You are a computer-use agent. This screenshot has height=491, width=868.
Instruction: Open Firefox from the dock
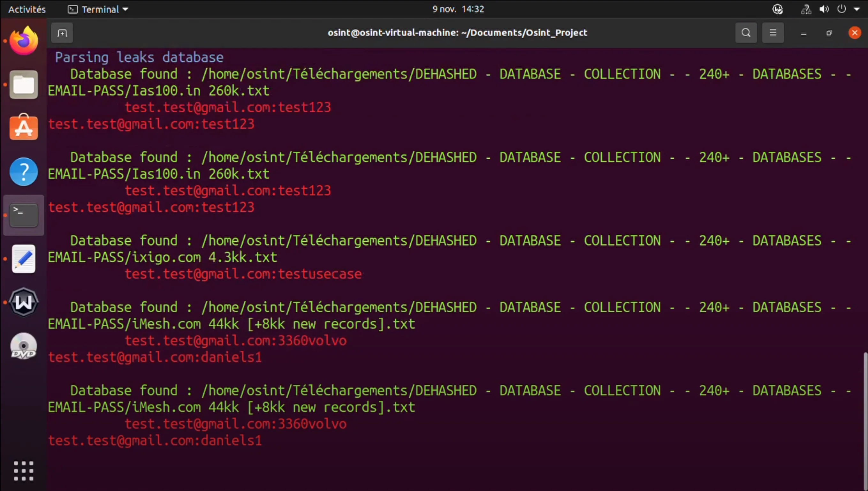pyautogui.click(x=24, y=41)
